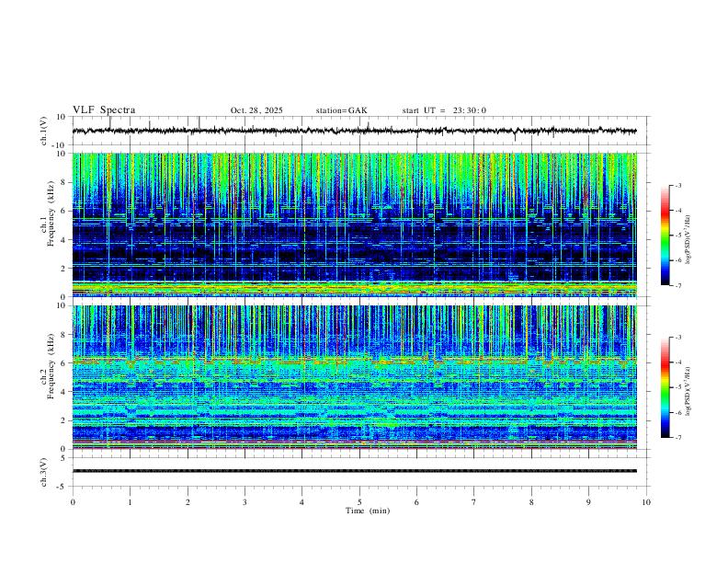
Task: Click the "ch.3(V)" axis label
Action: coord(44,473)
